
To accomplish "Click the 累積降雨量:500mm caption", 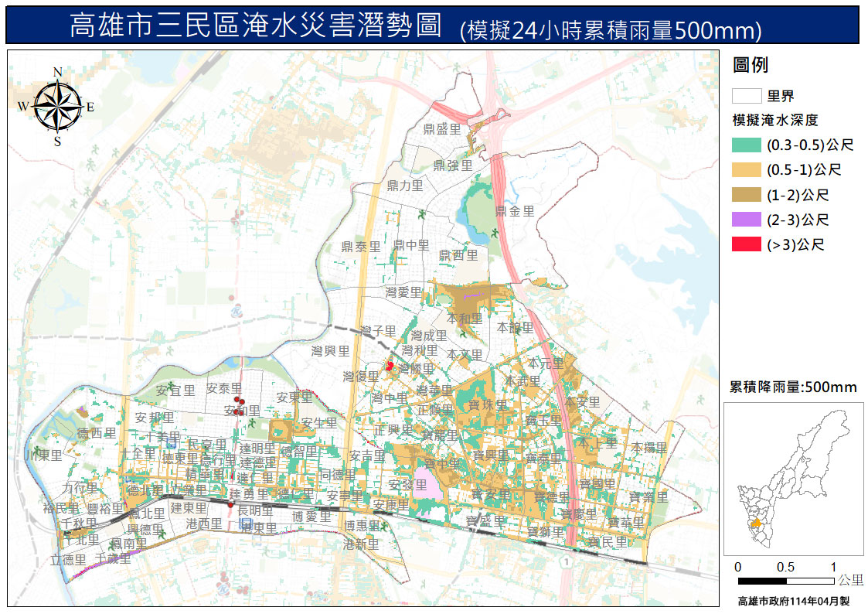I will (x=793, y=387).
